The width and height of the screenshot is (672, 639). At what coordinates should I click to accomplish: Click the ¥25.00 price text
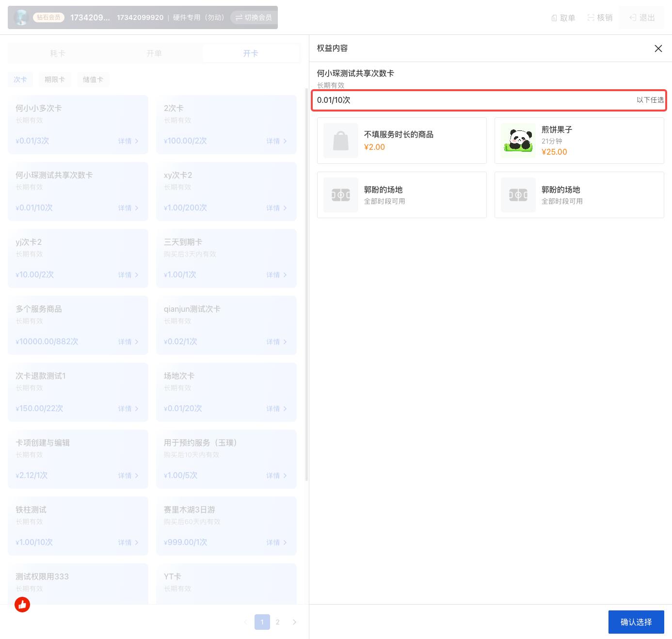[554, 152]
